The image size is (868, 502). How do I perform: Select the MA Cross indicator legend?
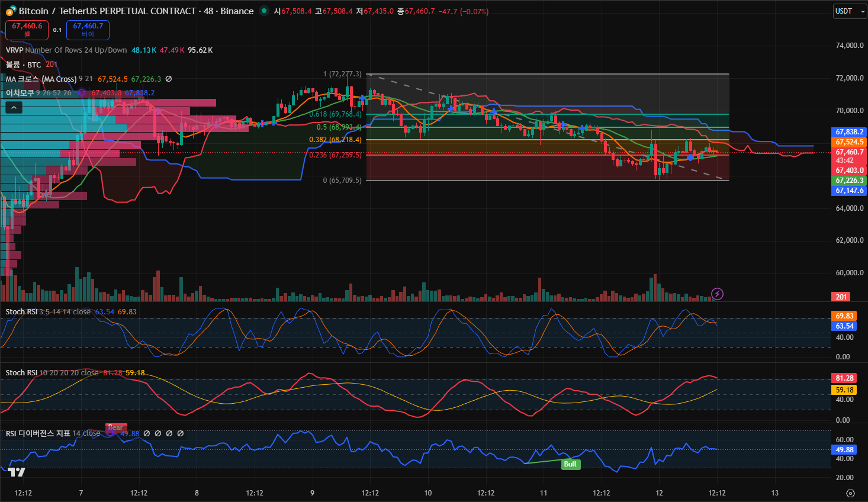coord(41,79)
